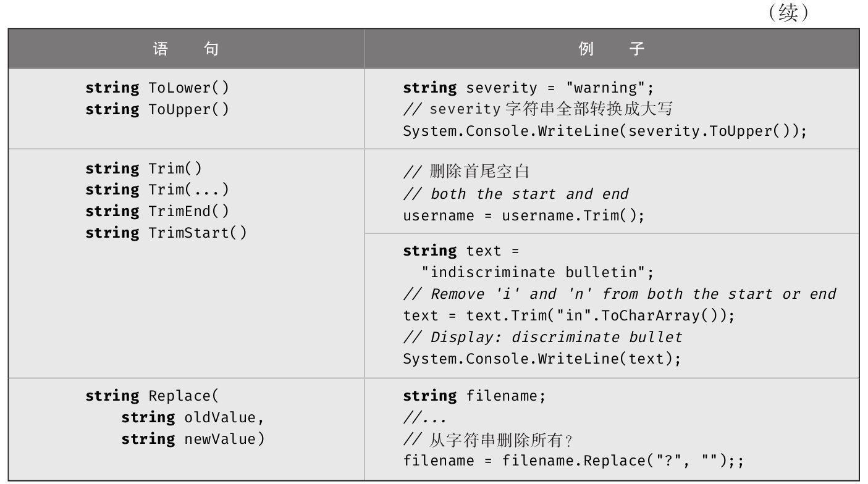
Task: Select the string TrimStart() signature
Action: 166,233
